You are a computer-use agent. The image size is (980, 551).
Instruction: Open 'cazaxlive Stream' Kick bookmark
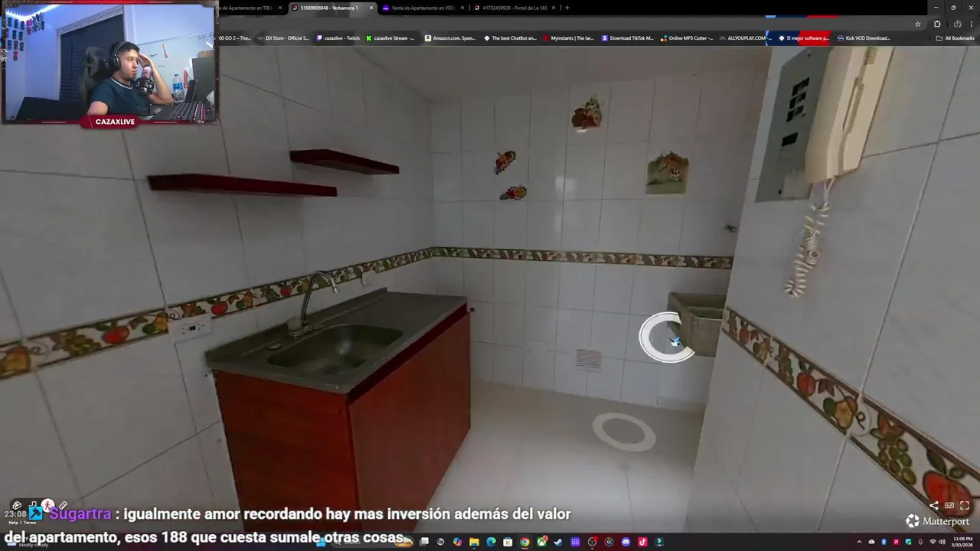(x=390, y=38)
